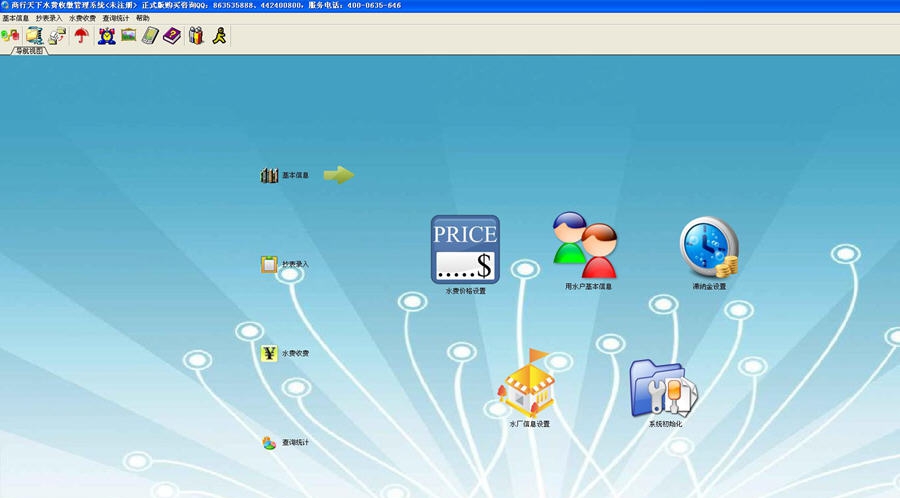The image size is (900, 498).
Task: Open the 基本信息 menu in menu bar
Action: 15,18
